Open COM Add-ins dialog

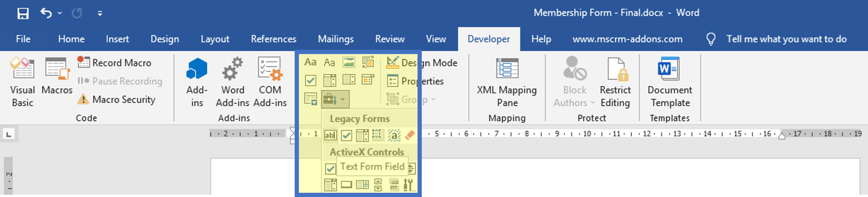point(270,82)
